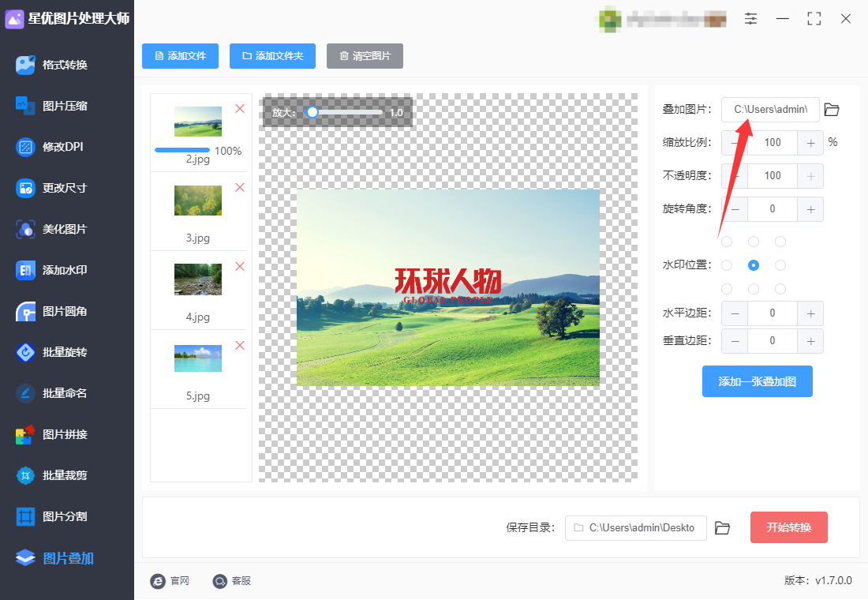The image size is (868, 600).
Task: Select the 4.jpg thumbnail
Action: 197,279
